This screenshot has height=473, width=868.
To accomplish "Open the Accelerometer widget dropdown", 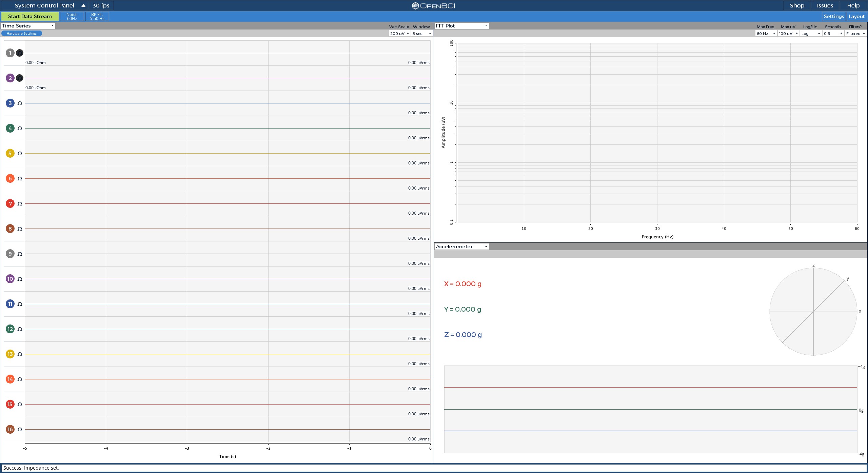I will [x=462, y=247].
